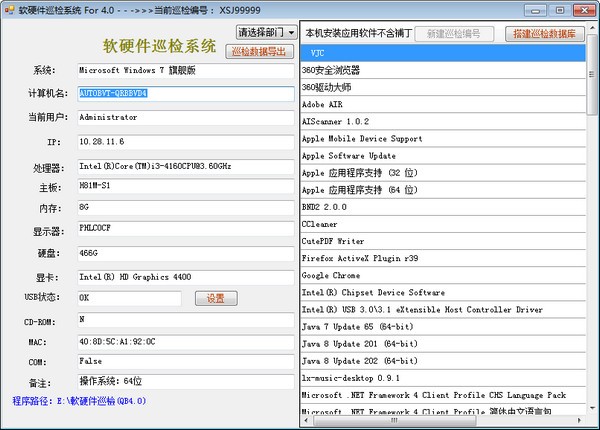Select Apple 应用程序支持 (64 位) row

[443, 190]
